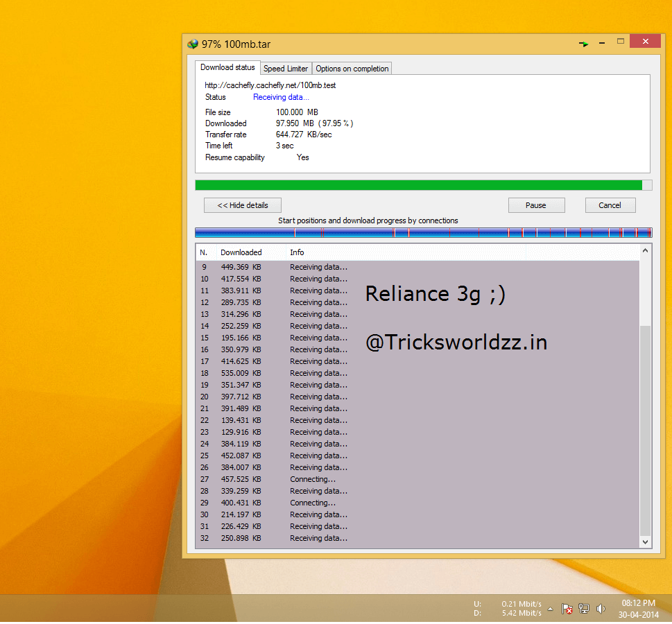Select connection 12 row with 289.735 KB
672x624 pixels.
pos(418,302)
